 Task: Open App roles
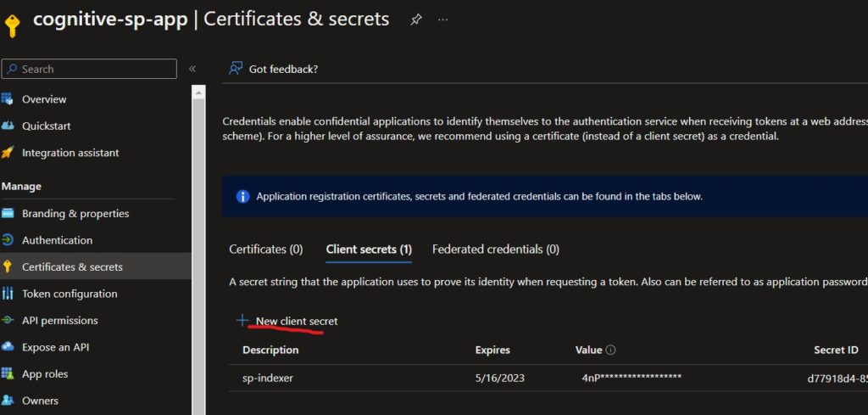[x=45, y=373]
